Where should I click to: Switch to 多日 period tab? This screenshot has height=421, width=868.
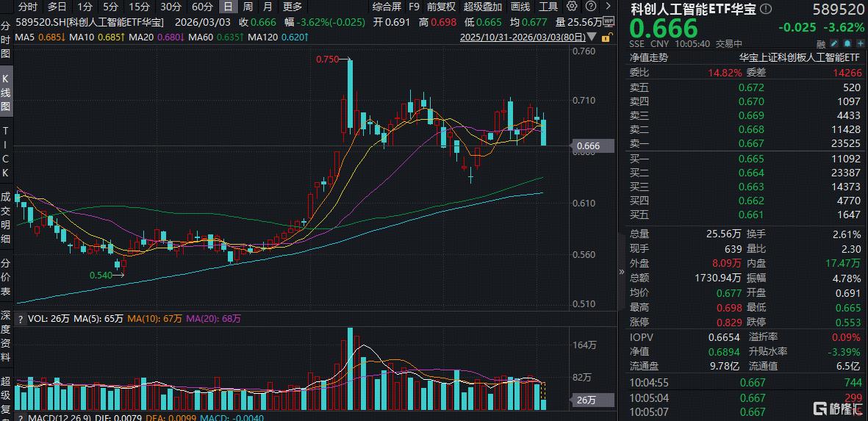(x=57, y=7)
